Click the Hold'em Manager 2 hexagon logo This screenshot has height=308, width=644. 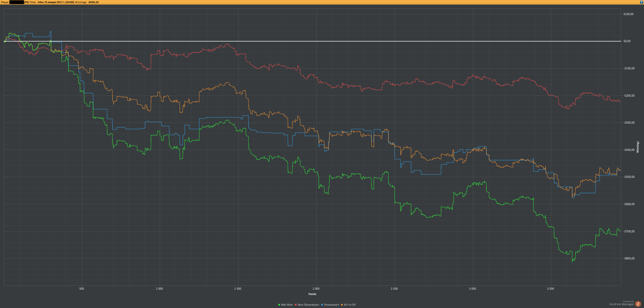pos(638,304)
